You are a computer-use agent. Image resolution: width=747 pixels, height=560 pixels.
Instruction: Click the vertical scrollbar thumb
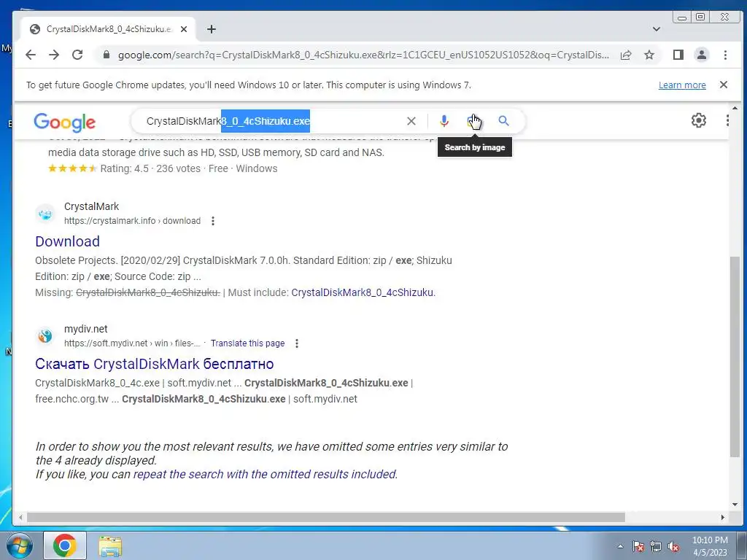pos(735,357)
